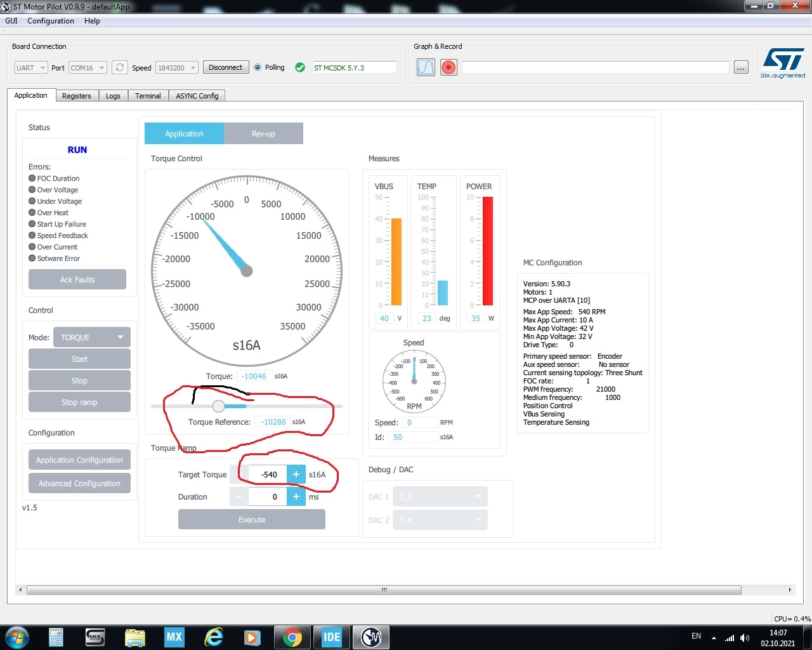Screen dimensions: 812x650
Task: Switch to the Terminal tab
Action: [x=148, y=96]
